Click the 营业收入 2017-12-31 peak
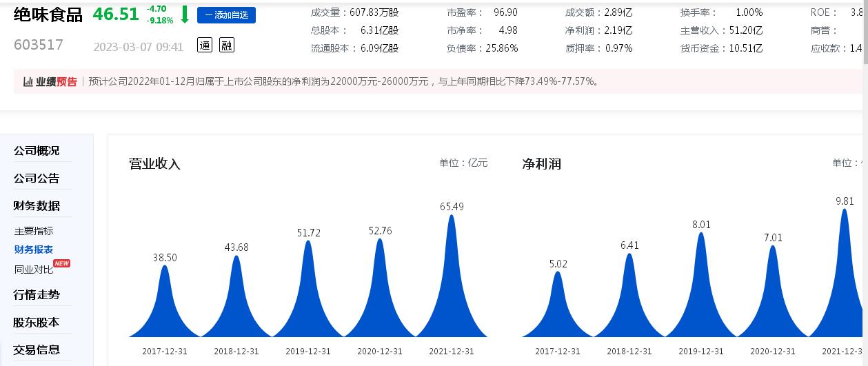Screen dimensions: 868x366 tap(165, 301)
